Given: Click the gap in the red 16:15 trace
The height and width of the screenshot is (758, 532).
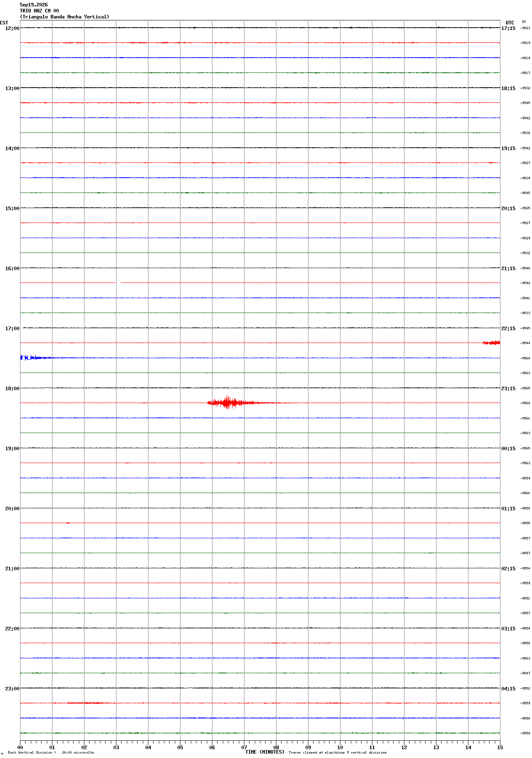Looking at the screenshot, I should point(118,283).
